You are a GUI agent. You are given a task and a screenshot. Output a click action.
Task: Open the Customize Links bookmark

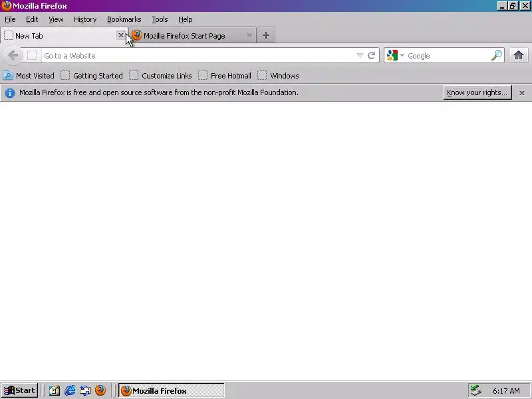(160, 76)
